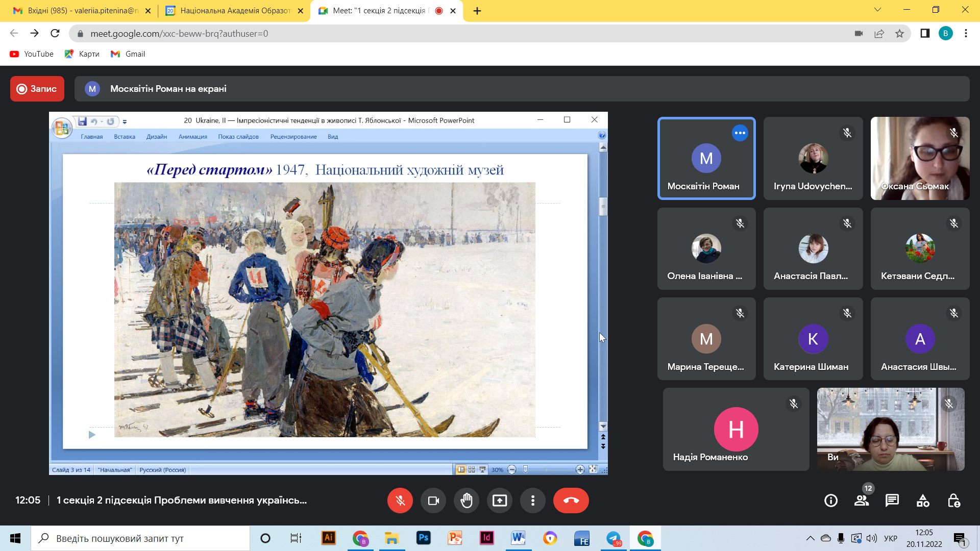
Task: Raise your hand in the meeting
Action: [x=467, y=500]
